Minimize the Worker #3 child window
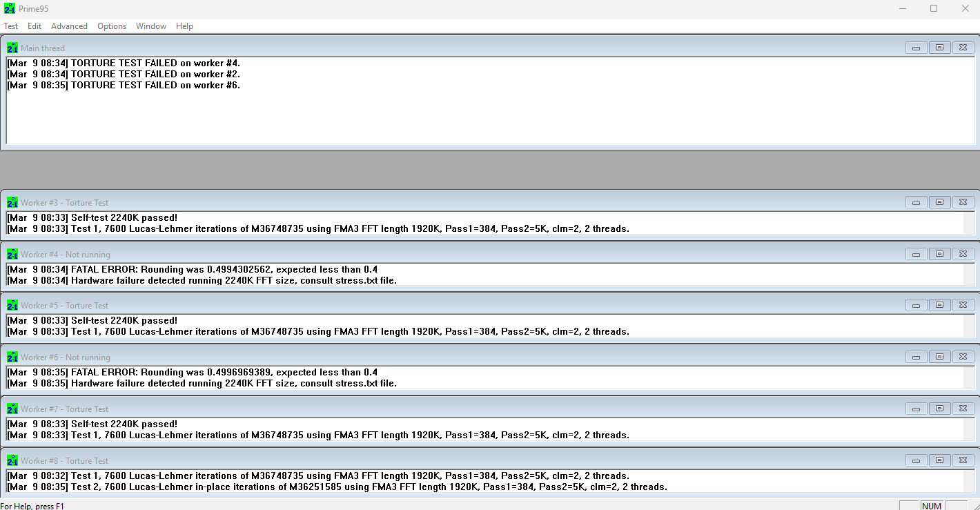980x510 pixels. pyautogui.click(x=916, y=202)
